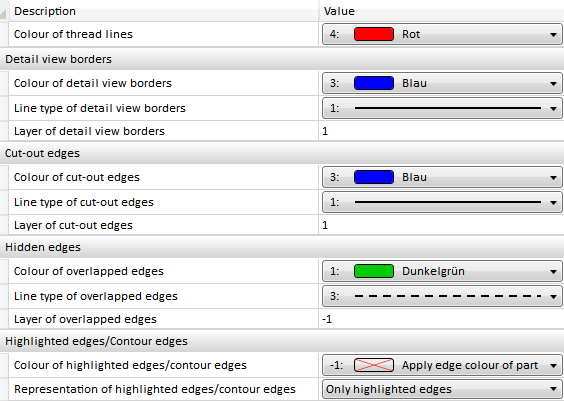Edit Layer of cut-out edges value
This screenshot has width=564, height=401.
tap(441, 225)
